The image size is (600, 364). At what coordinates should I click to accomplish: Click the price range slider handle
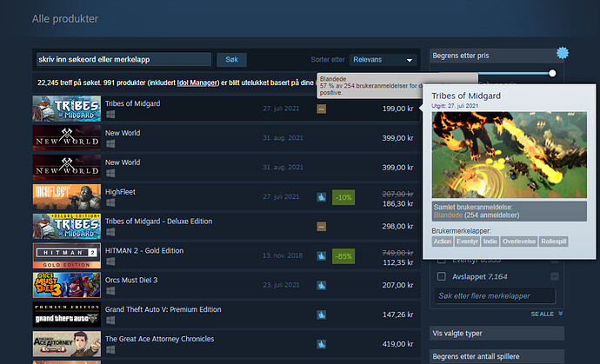tap(552, 73)
